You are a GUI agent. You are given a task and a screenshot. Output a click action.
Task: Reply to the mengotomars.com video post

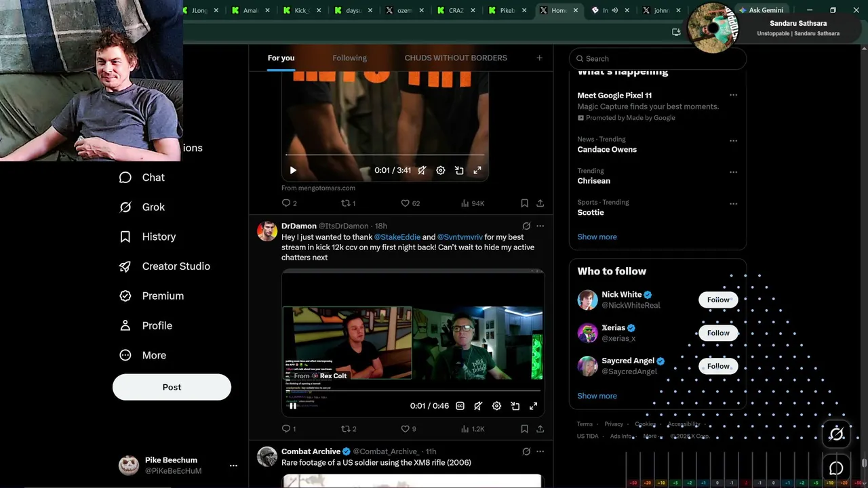point(290,203)
